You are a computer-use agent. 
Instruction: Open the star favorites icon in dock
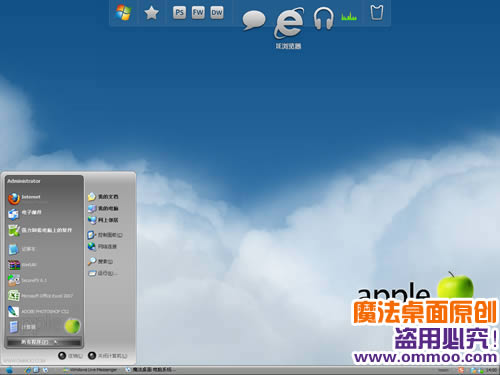coord(151,13)
